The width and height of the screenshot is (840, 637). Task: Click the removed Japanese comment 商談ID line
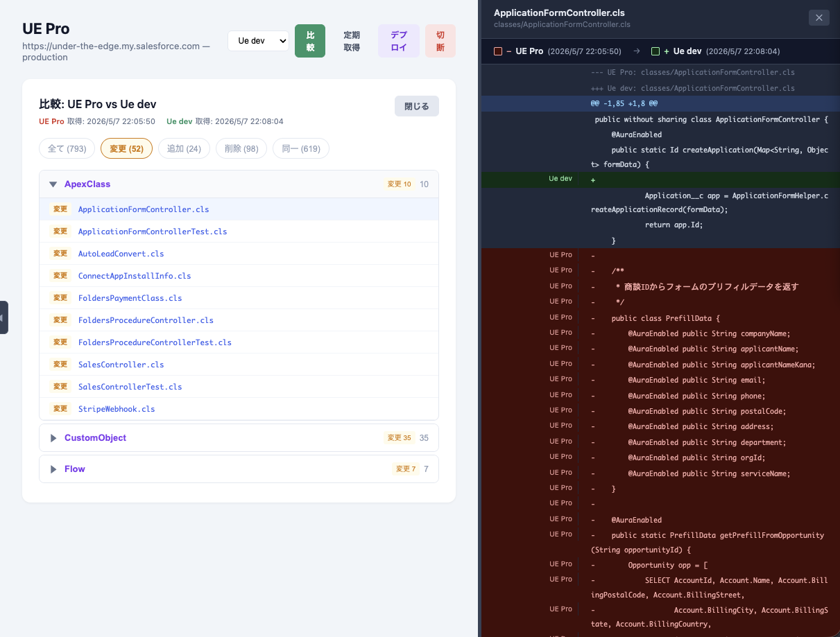click(660, 287)
